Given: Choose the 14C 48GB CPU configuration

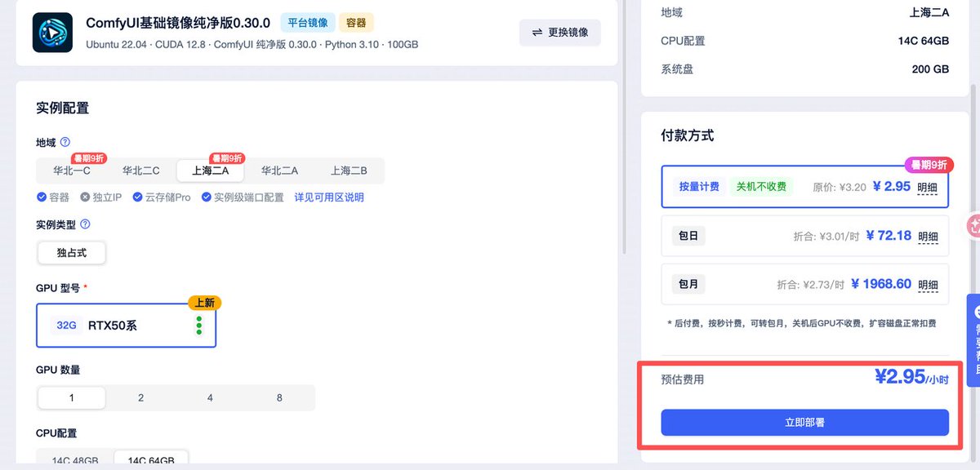Looking at the screenshot, I should pyautogui.click(x=76, y=459).
